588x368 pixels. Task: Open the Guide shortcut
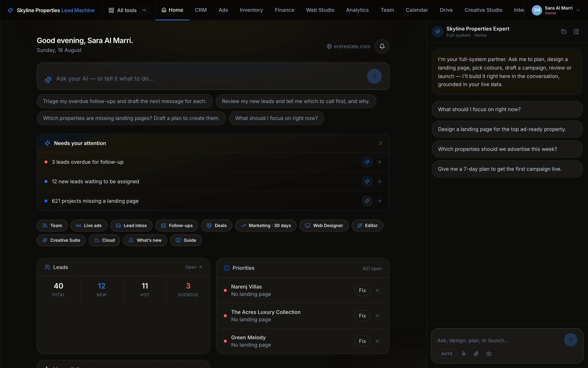(186, 240)
